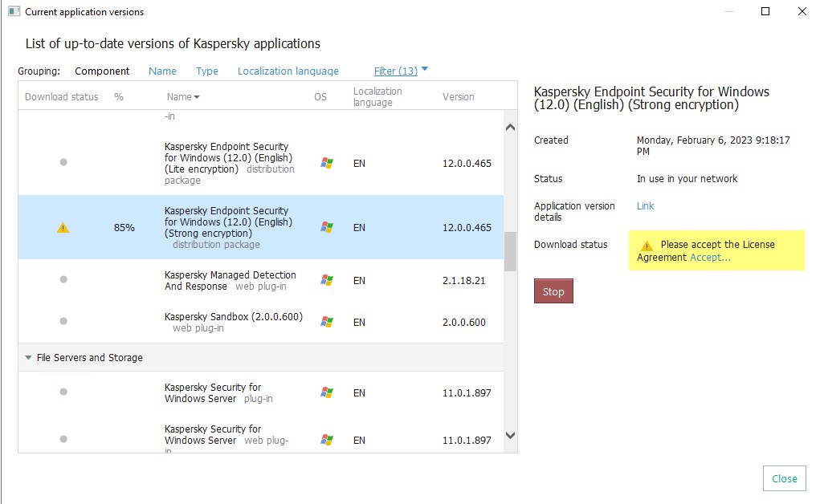Group the list by Component
This screenshot has height=504, width=820.
coord(102,71)
